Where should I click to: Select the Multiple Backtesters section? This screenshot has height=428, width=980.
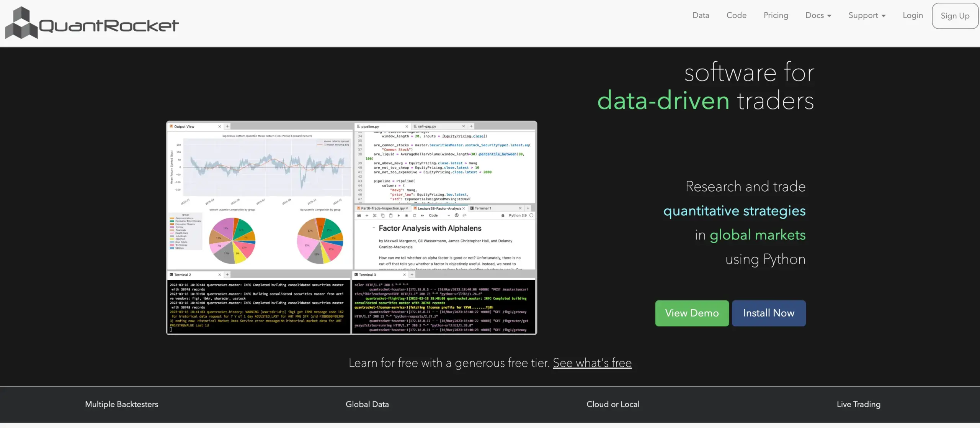pyautogui.click(x=121, y=404)
